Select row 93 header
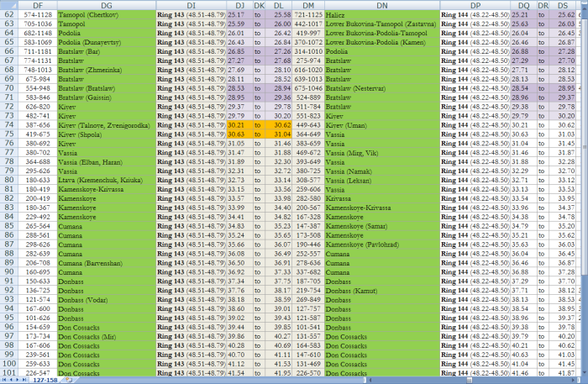 pos(8,299)
